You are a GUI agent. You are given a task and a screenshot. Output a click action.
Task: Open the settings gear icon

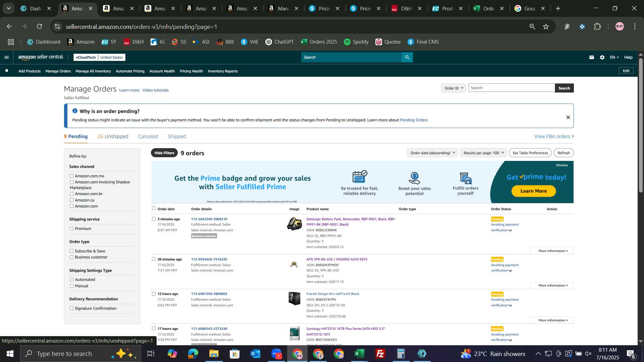pyautogui.click(x=602, y=57)
